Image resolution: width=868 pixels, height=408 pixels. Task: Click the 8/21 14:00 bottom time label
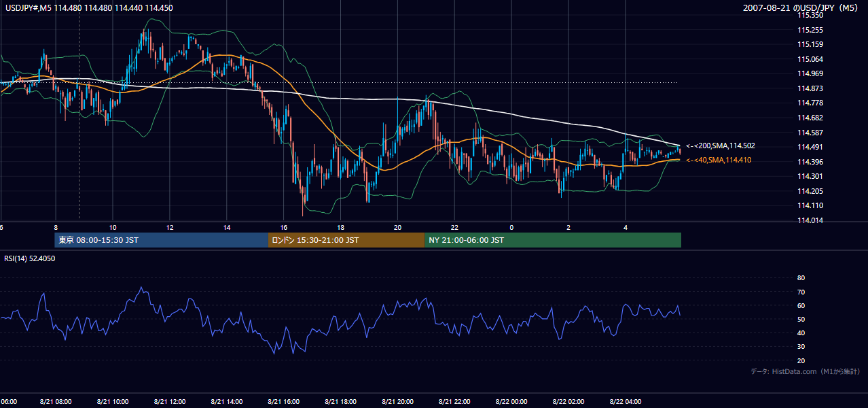pyautogui.click(x=227, y=401)
